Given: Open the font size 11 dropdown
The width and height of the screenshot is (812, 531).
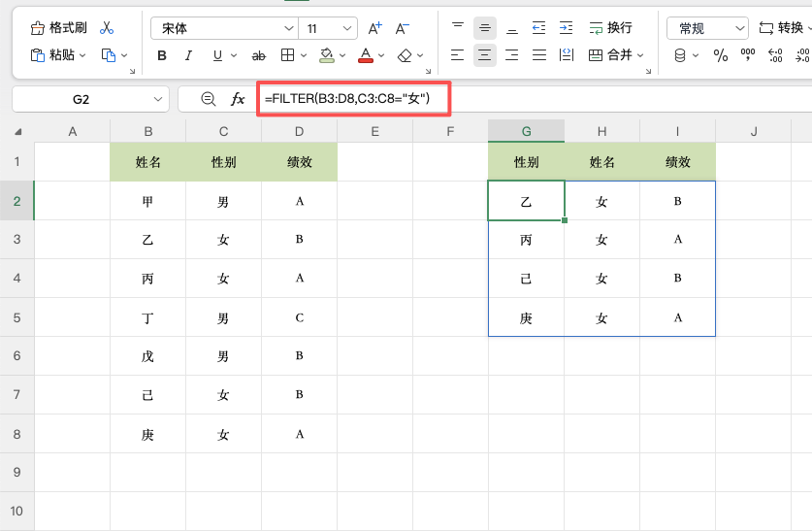Looking at the screenshot, I should pos(347,28).
